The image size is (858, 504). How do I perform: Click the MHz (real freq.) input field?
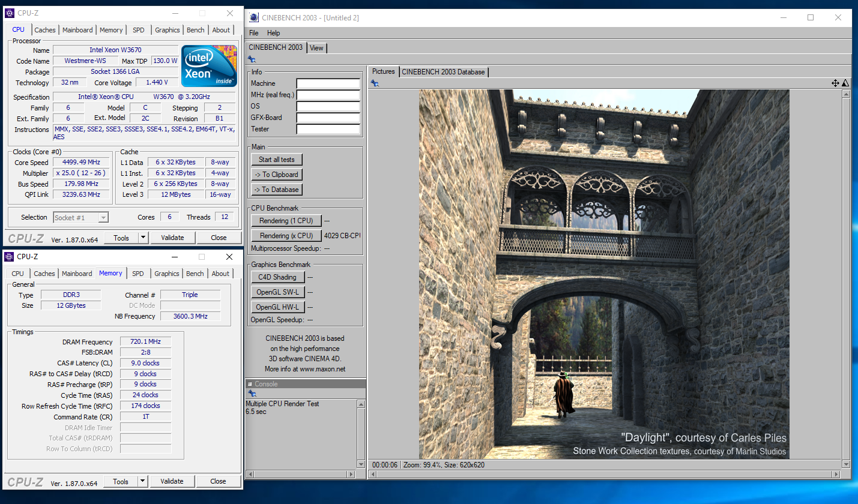(x=328, y=95)
